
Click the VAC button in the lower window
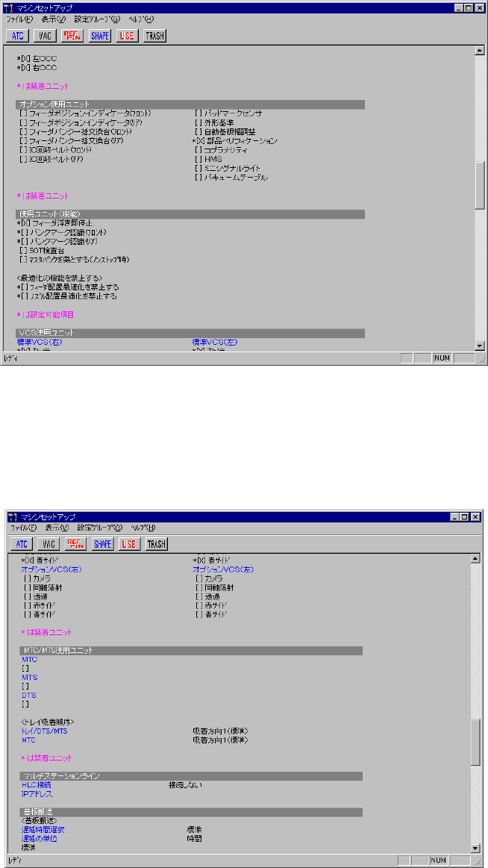pos(49,544)
